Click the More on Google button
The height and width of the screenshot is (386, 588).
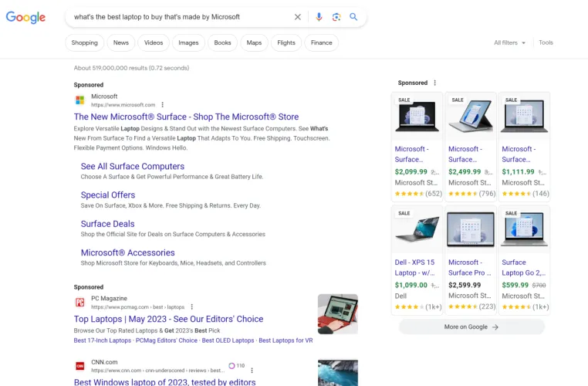click(x=471, y=327)
